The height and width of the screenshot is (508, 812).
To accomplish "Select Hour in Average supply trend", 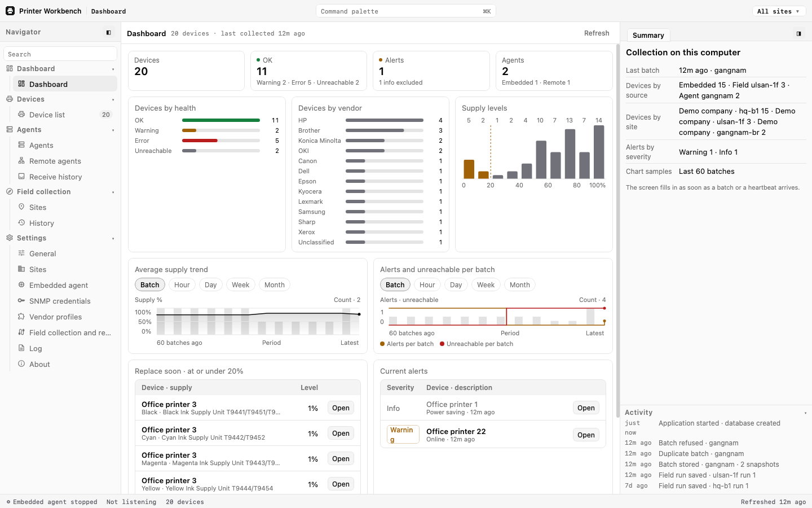I will [182, 285].
